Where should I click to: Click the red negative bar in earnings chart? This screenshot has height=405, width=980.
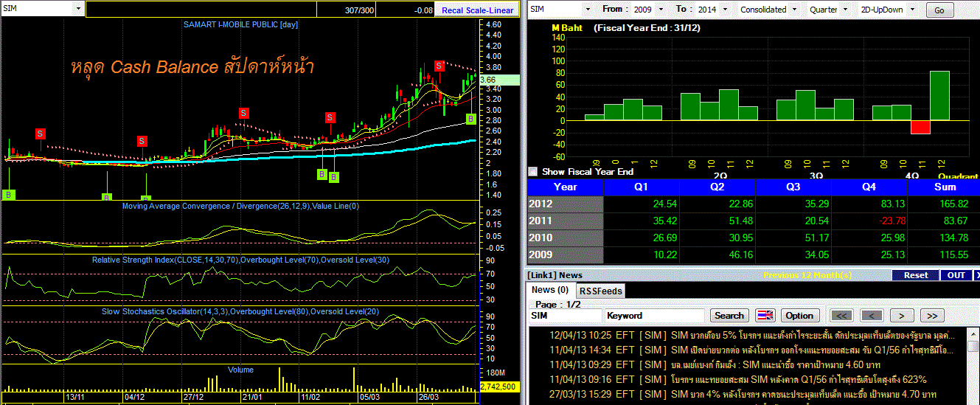(x=920, y=127)
